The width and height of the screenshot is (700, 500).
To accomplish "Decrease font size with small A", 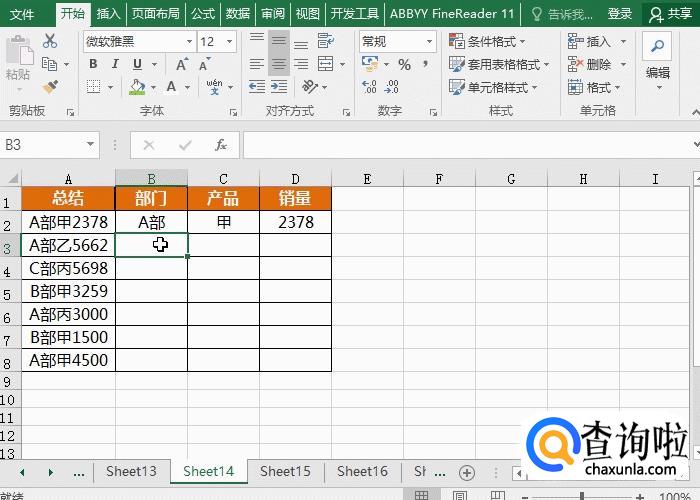I will (x=204, y=65).
